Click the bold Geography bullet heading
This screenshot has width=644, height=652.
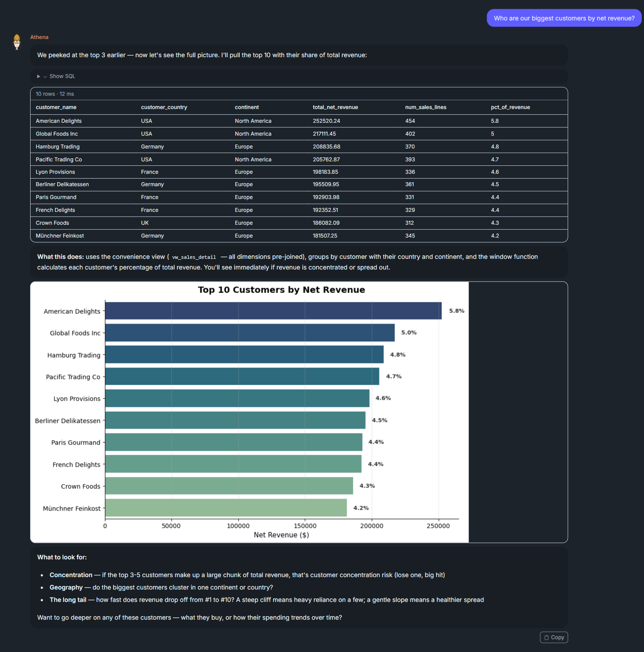tap(66, 587)
